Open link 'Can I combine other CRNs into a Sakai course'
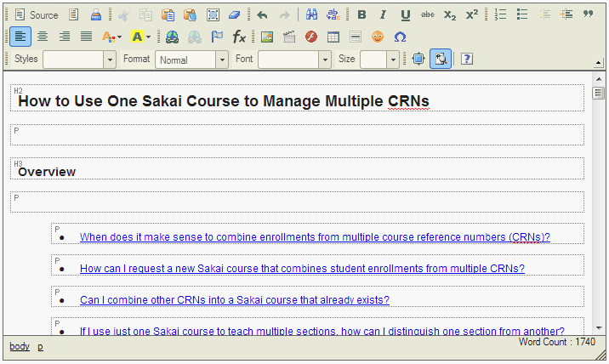 coord(235,300)
